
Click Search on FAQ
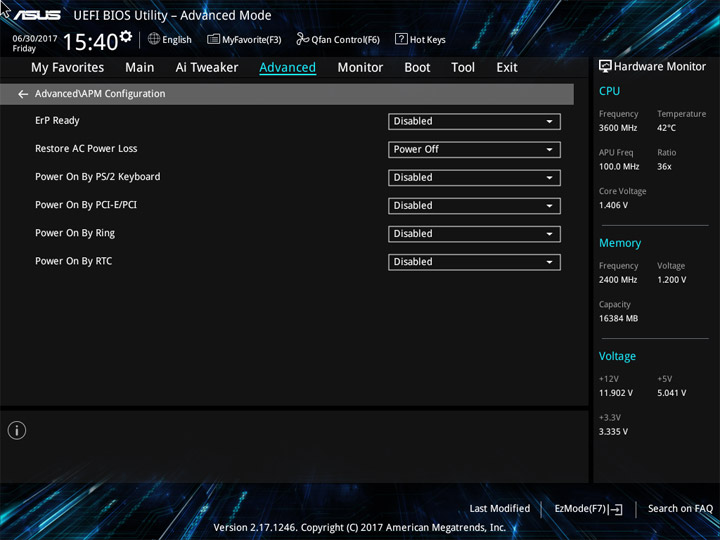tap(680, 509)
